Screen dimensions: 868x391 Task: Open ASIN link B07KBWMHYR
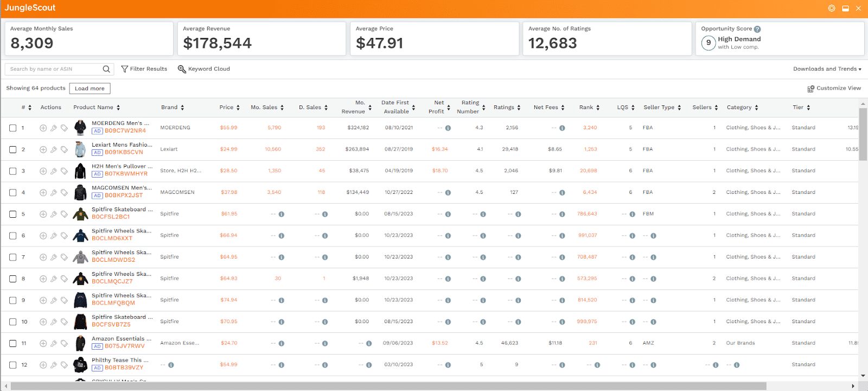click(126, 174)
